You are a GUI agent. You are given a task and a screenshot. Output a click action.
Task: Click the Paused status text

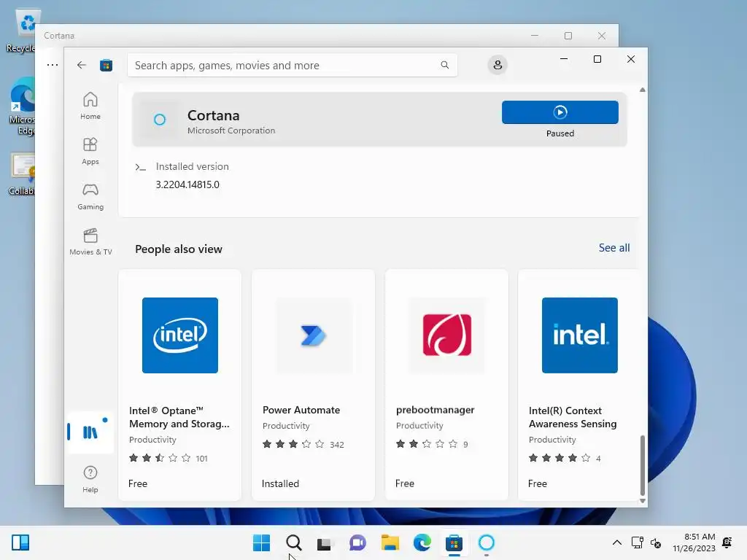pos(560,133)
